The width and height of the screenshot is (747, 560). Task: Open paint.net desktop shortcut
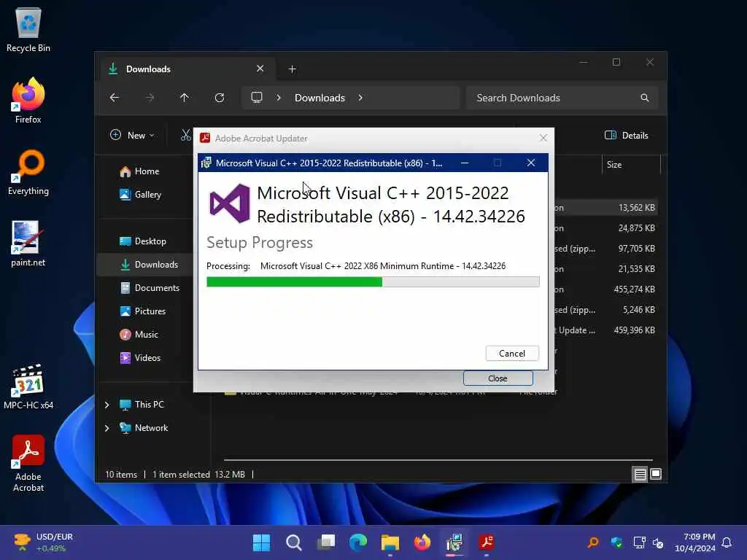pos(28,244)
